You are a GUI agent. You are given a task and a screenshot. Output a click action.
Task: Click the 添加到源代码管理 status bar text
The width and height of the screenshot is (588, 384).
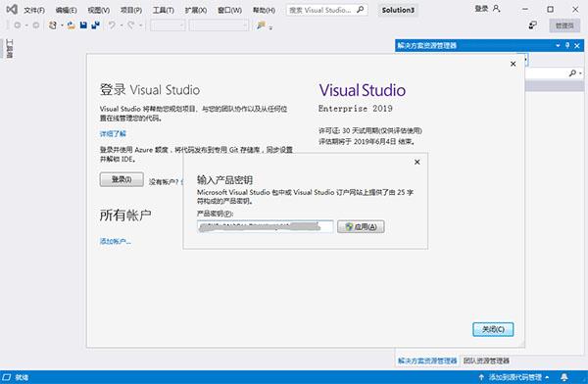pos(514,377)
